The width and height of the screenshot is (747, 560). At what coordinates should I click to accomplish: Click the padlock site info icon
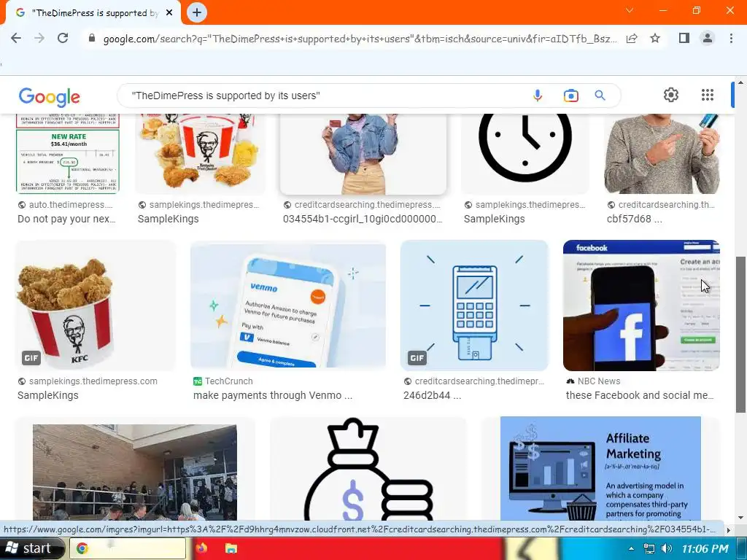[x=92, y=38]
